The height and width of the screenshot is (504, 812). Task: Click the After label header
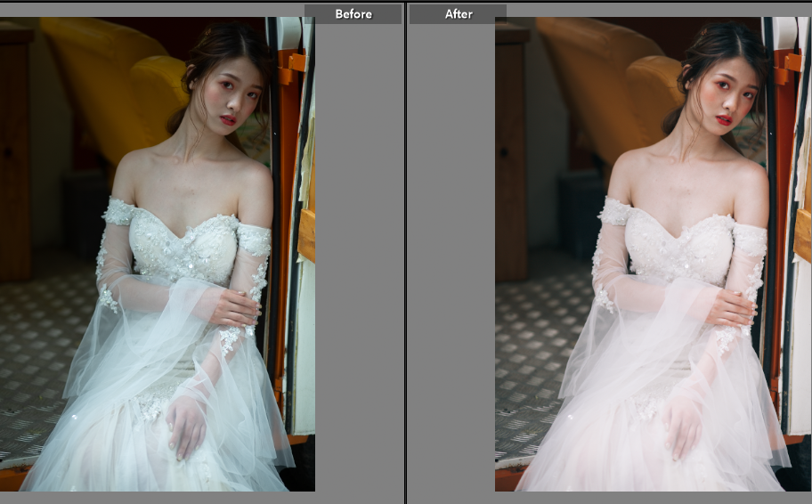[x=458, y=14]
